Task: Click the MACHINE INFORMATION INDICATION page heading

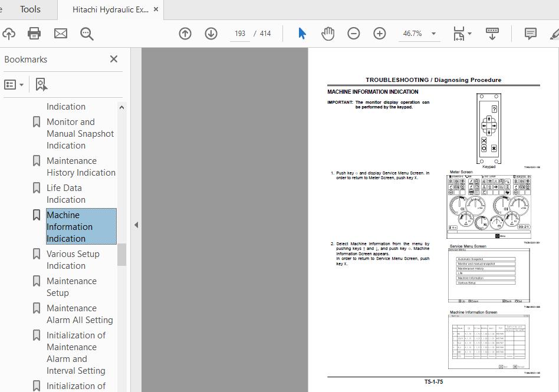Action: click(373, 92)
